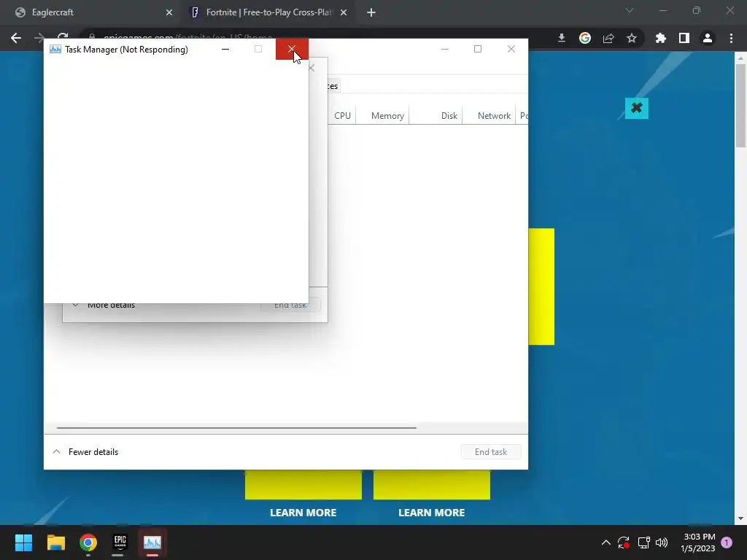Share this page icon
Screen dimensions: 747x560
[608, 38]
